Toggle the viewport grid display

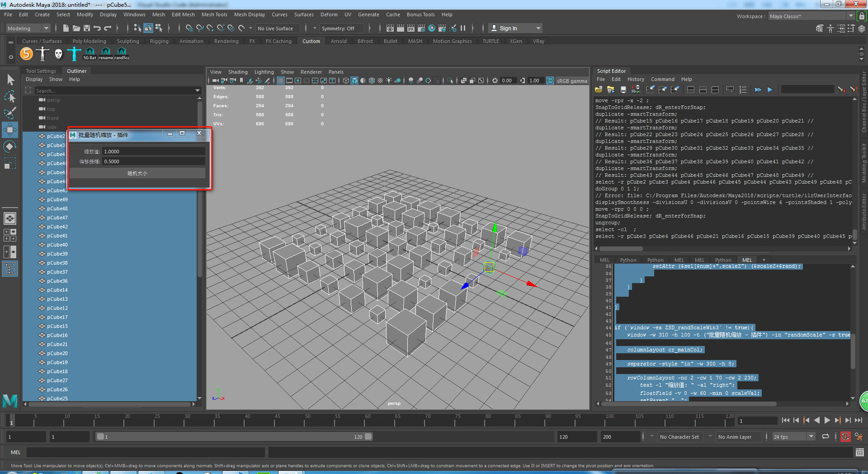point(281,81)
